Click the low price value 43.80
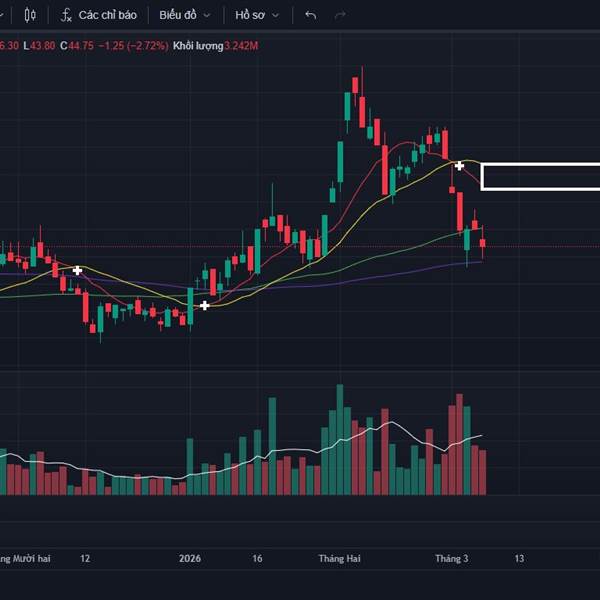 pos(42,46)
